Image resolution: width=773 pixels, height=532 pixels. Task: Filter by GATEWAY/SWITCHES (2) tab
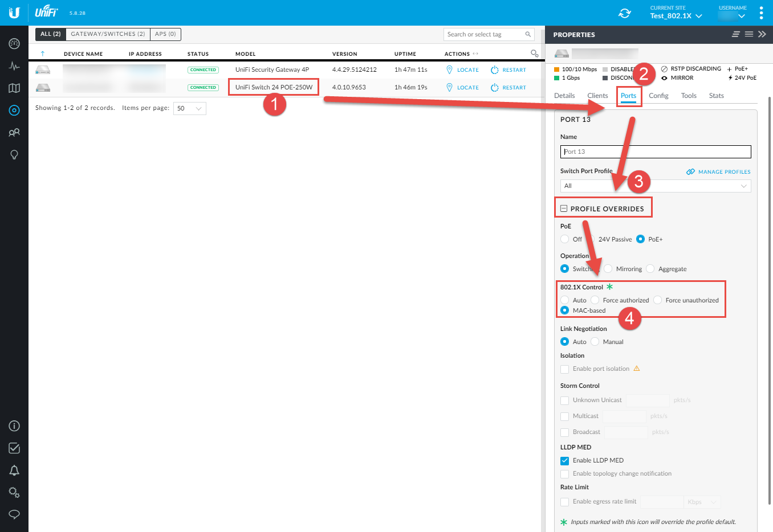coord(108,34)
